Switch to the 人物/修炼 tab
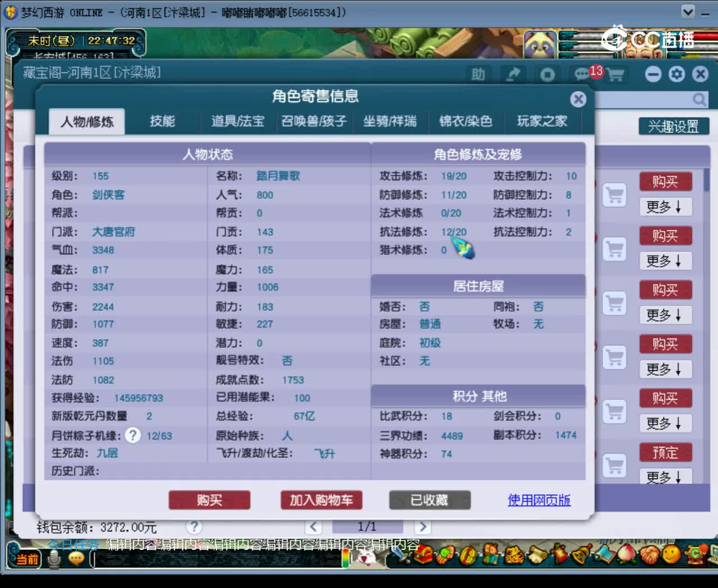Viewport: 718px width, 588px height. coord(87,121)
